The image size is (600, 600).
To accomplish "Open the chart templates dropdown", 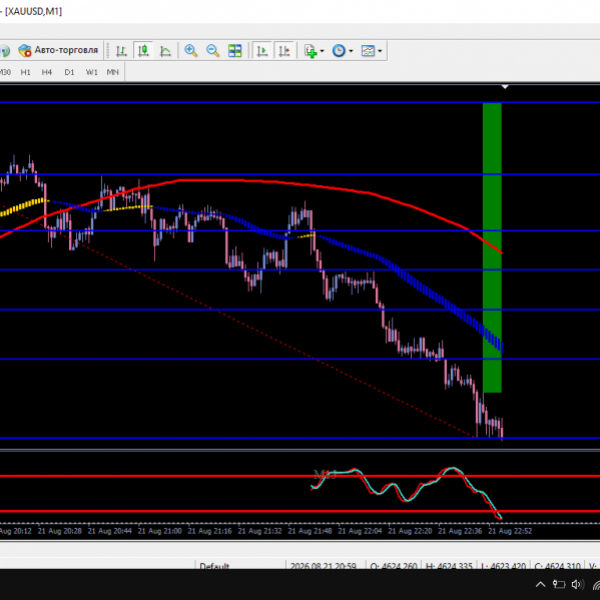I will click(x=380, y=51).
